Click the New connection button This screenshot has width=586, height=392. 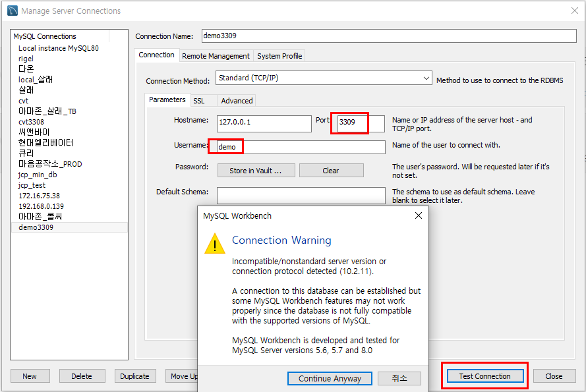tap(30, 376)
